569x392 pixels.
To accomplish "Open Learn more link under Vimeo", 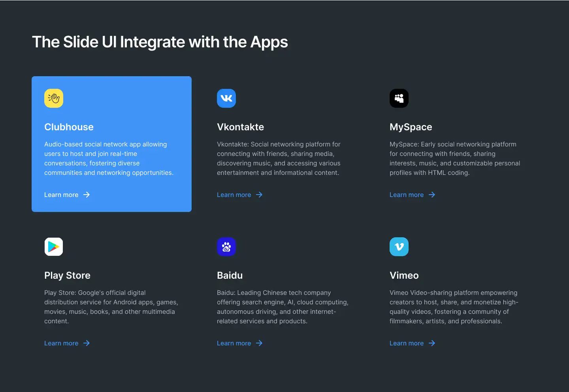I will [x=413, y=343].
